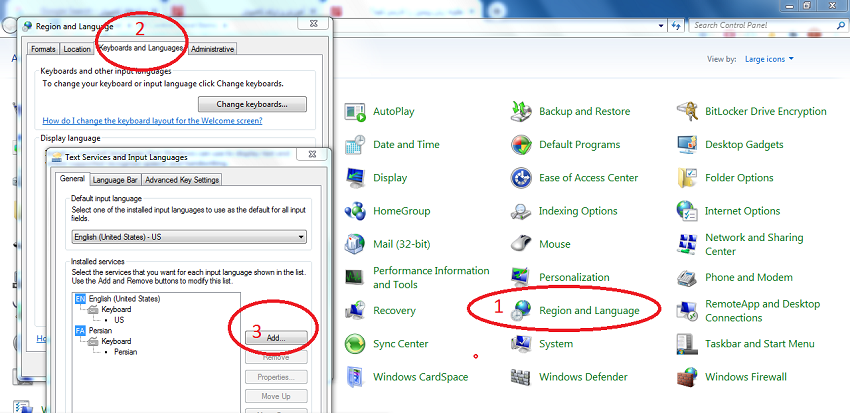
Task: Close the Region and Language dialog
Action: 314,23
